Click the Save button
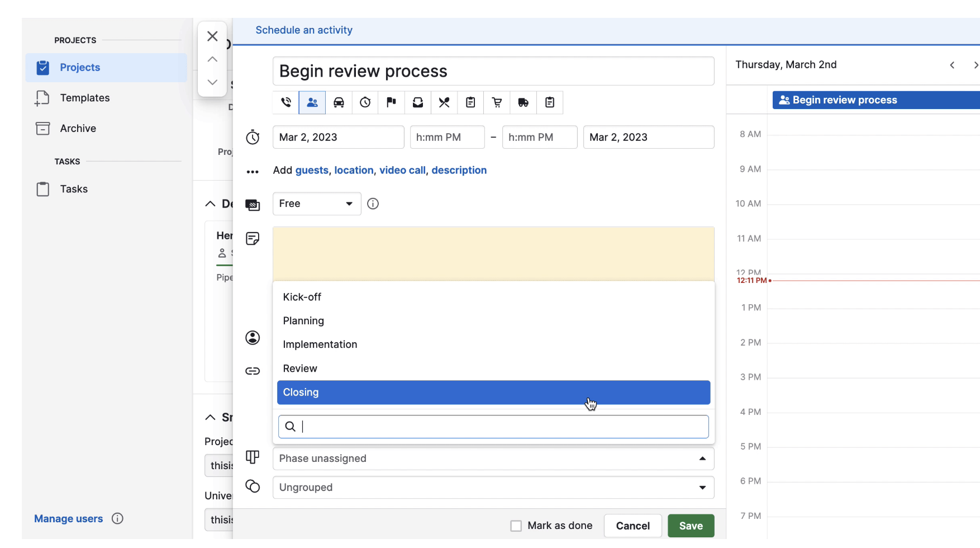Screen dimensions: 980x548 tap(691, 526)
